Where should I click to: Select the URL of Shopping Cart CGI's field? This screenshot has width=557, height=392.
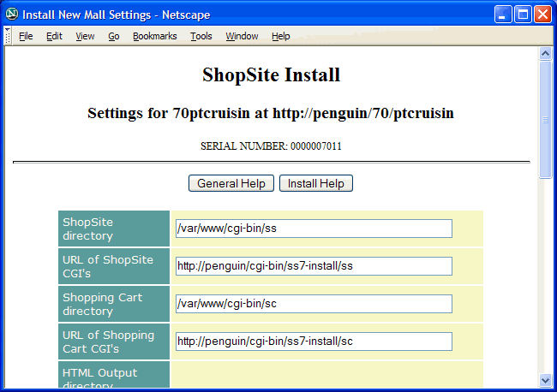(313, 342)
